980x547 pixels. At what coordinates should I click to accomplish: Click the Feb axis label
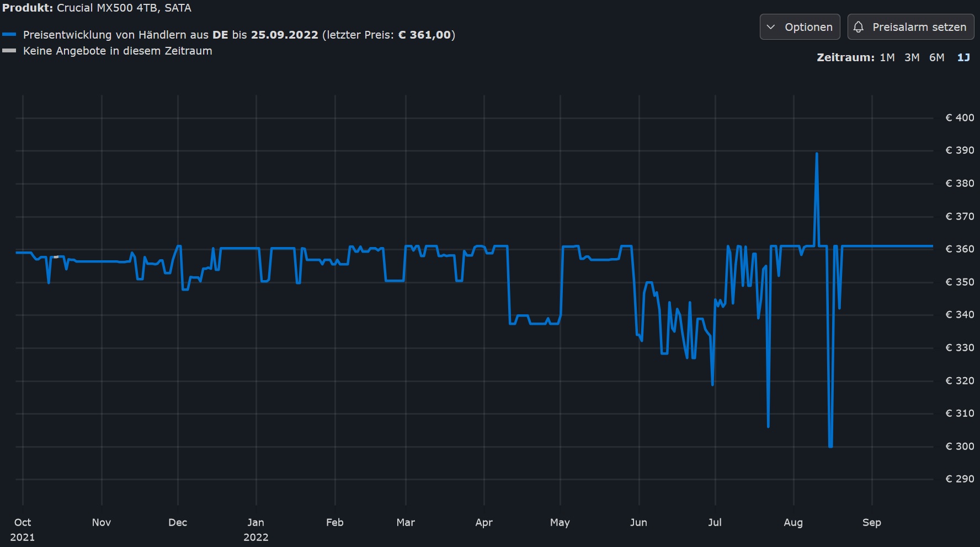(335, 522)
